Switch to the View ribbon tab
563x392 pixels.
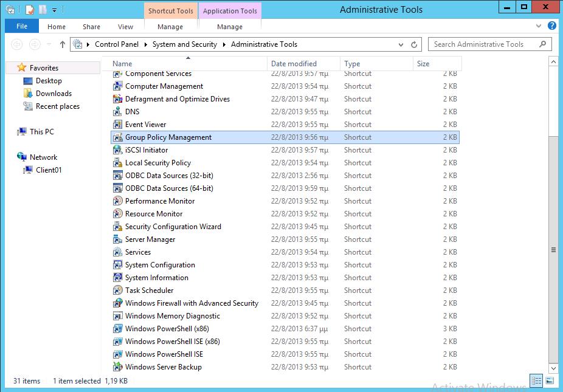125,27
